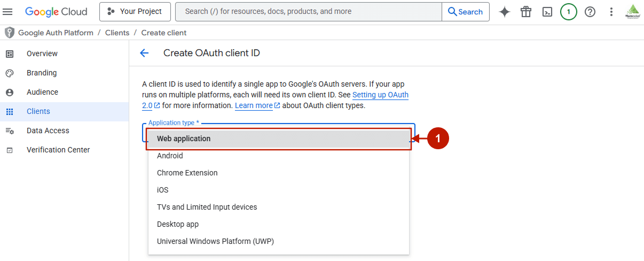Open the notifications badge showing 1
This screenshot has width=644, height=261.
(x=569, y=12)
